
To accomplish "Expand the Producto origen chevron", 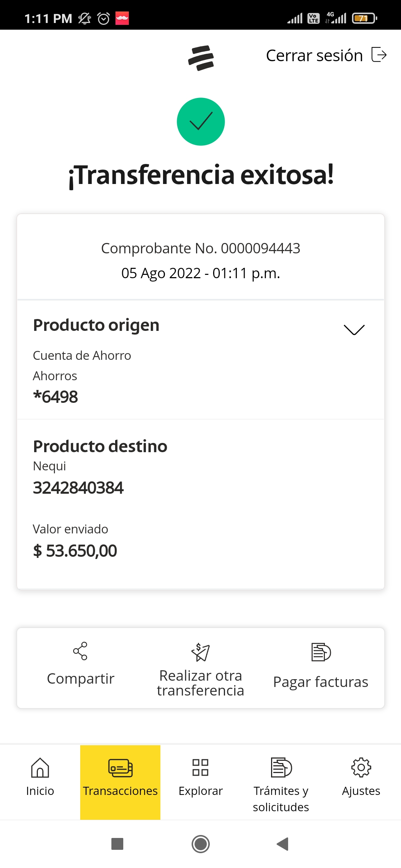I will 354,329.
